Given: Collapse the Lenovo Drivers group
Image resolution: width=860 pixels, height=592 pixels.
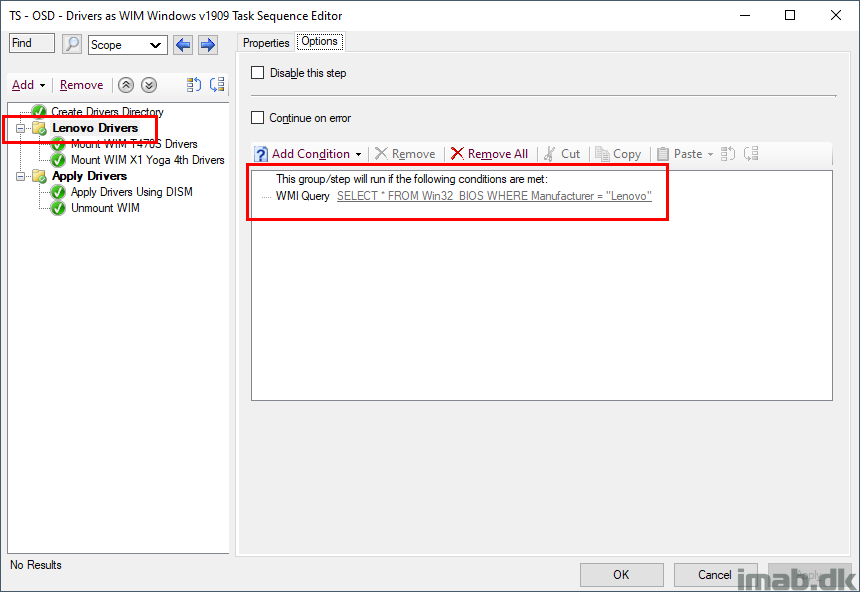Looking at the screenshot, I should pos(20,128).
